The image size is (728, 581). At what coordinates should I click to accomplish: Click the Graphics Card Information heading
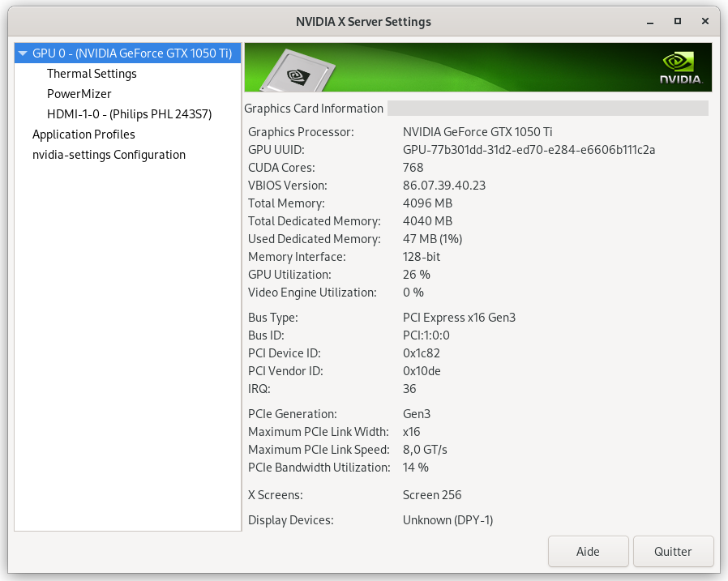[x=314, y=109]
